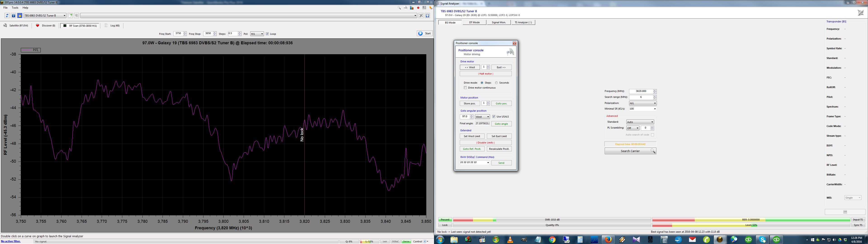
Task: Click the list view icon next to record dot
Action: click(424, 8)
